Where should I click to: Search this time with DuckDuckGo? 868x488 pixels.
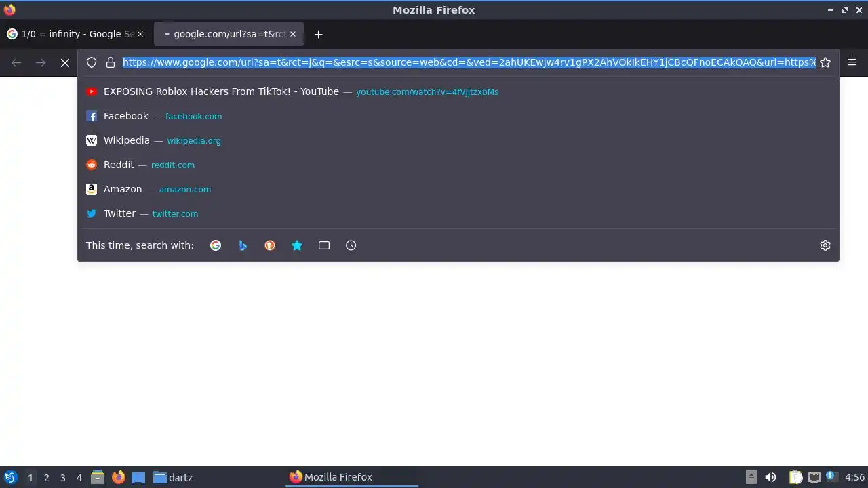click(270, 245)
